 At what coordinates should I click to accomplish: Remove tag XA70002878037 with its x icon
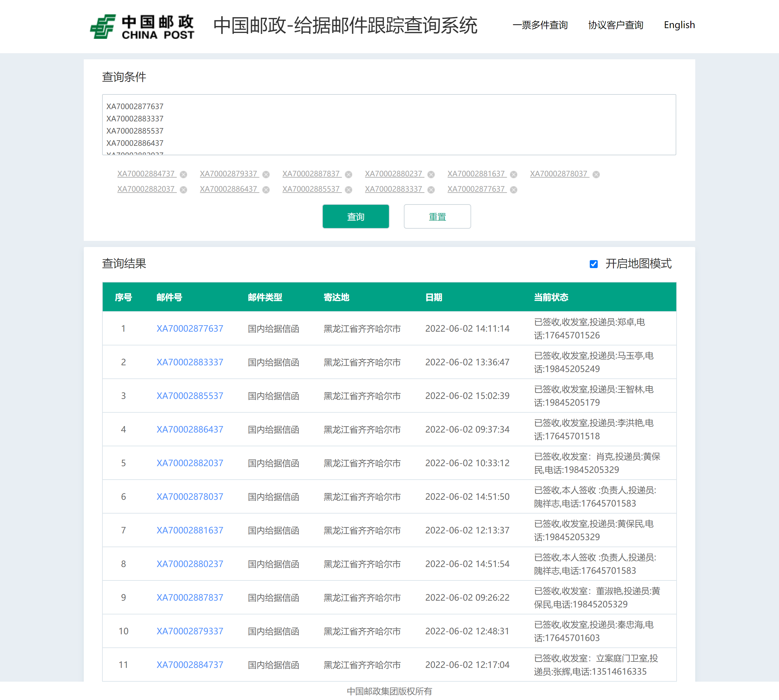click(596, 175)
